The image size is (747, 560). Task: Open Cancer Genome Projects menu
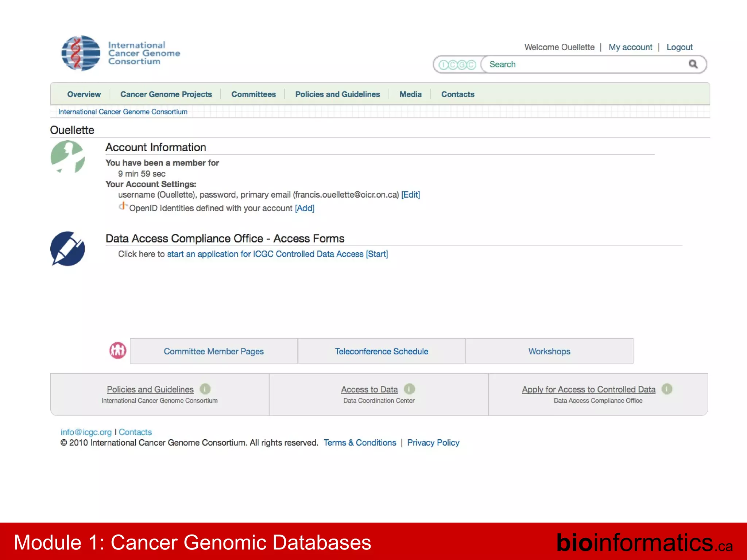click(166, 94)
